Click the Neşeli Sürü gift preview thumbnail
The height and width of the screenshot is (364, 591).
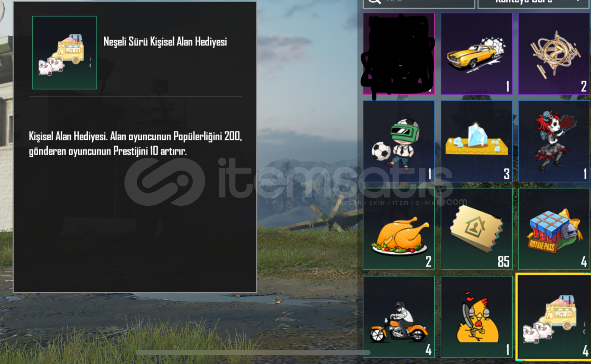(65, 53)
